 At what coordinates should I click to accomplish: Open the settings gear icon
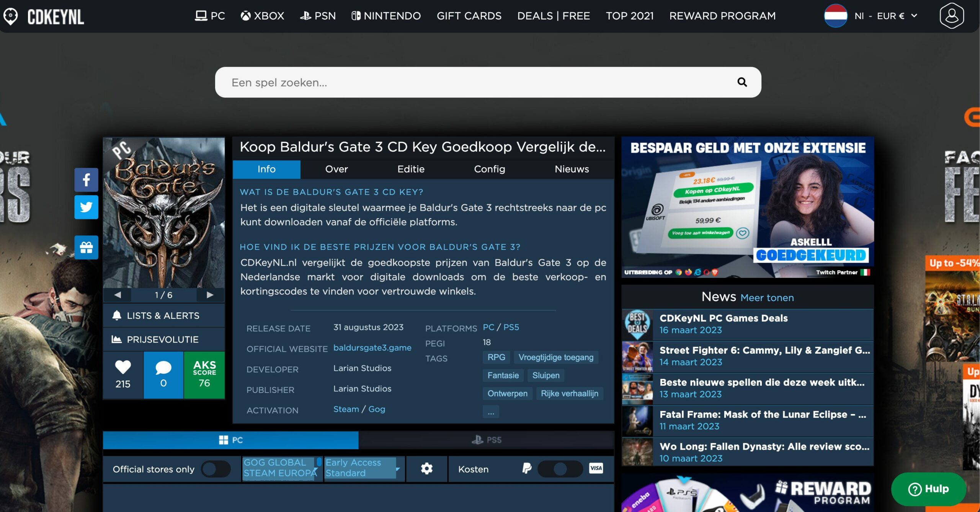click(x=426, y=469)
